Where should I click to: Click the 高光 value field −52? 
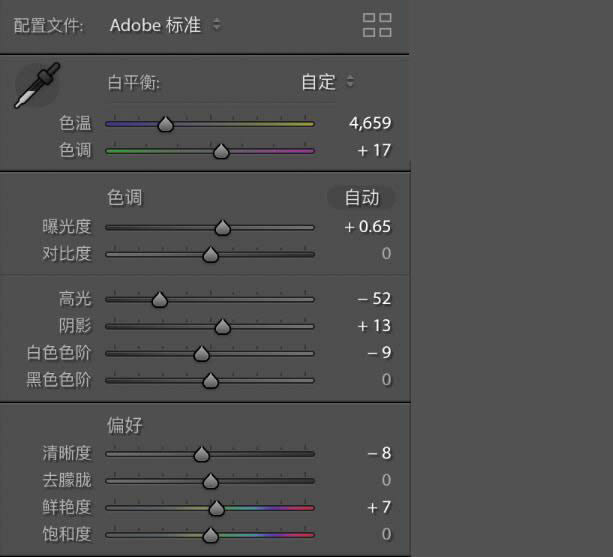tap(374, 298)
